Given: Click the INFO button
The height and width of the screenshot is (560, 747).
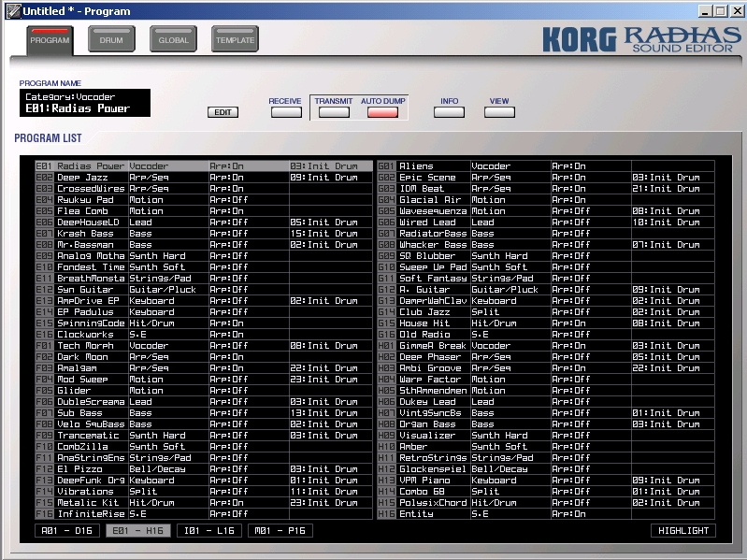Looking at the screenshot, I should pyautogui.click(x=449, y=112).
